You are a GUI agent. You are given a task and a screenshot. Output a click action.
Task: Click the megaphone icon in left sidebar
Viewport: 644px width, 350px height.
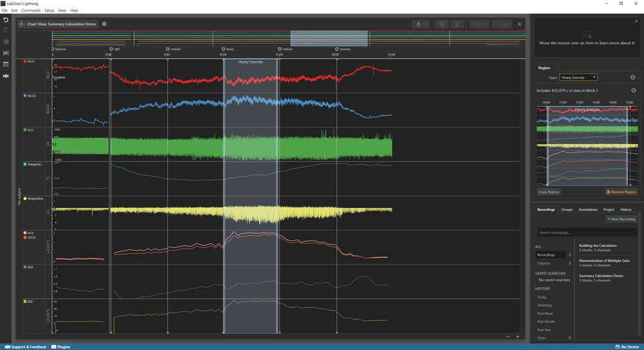coord(6,75)
